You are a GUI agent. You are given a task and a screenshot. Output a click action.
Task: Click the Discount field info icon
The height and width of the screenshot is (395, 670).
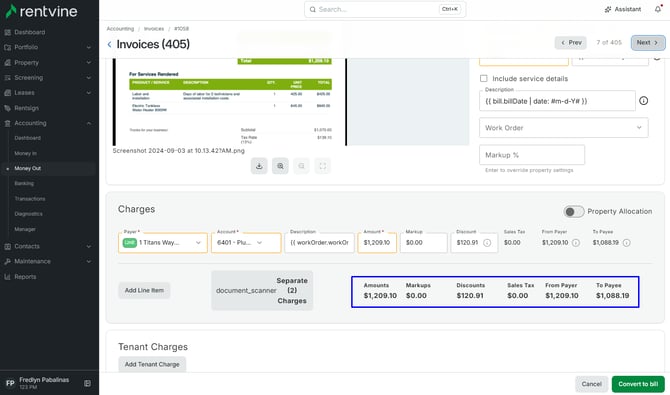point(487,243)
